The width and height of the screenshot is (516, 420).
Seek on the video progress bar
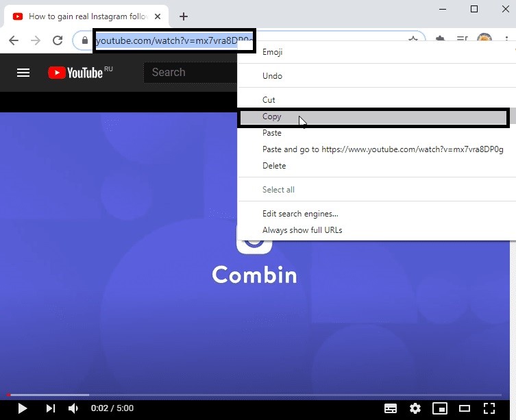coord(254,395)
